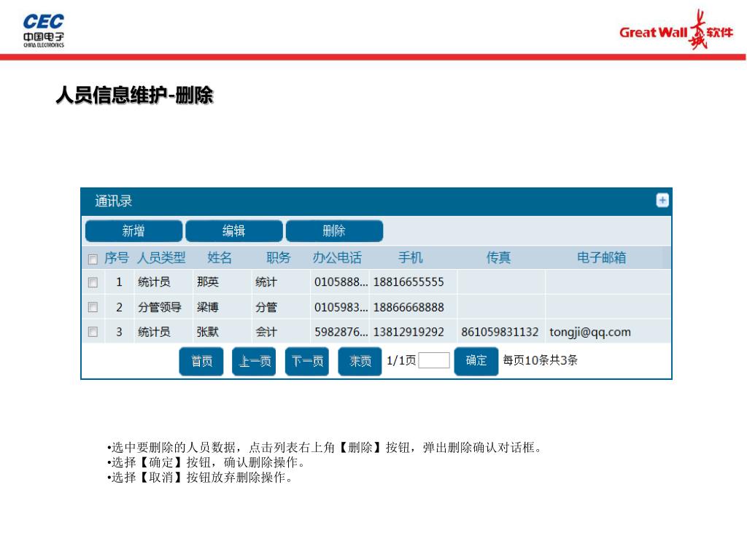Click the 每页10条共3条 summary text

pos(540,360)
